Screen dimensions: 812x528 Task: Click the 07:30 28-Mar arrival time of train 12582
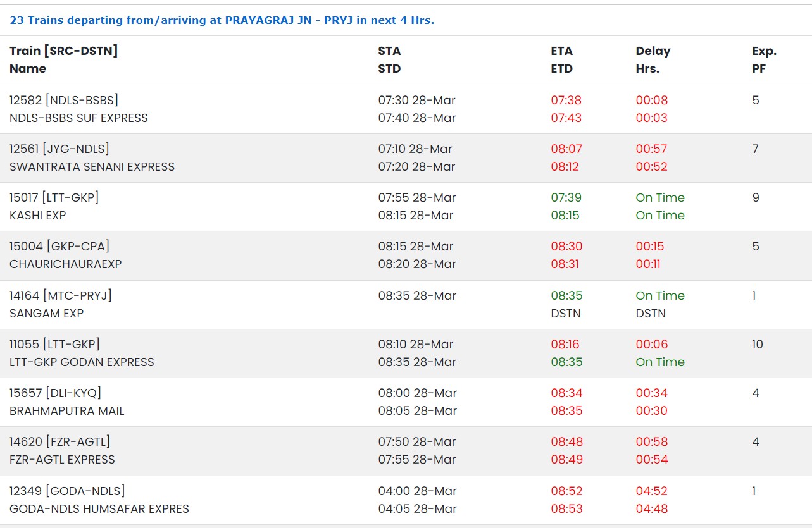pyautogui.click(x=416, y=100)
